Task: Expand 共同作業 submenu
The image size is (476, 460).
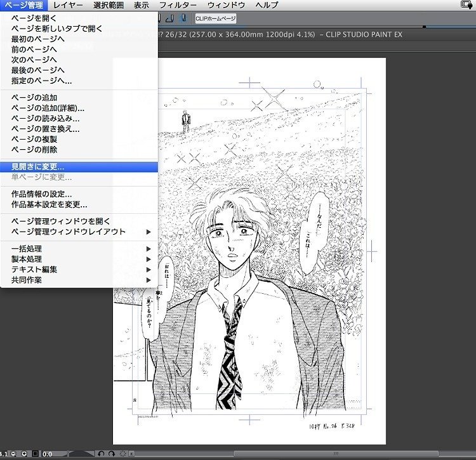Action: [79, 280]
